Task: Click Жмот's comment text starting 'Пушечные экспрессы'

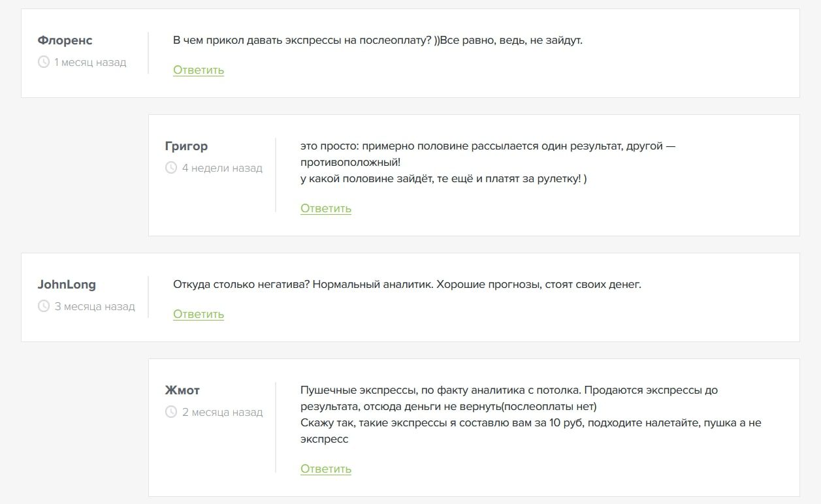Action: (x=509, y=390)
